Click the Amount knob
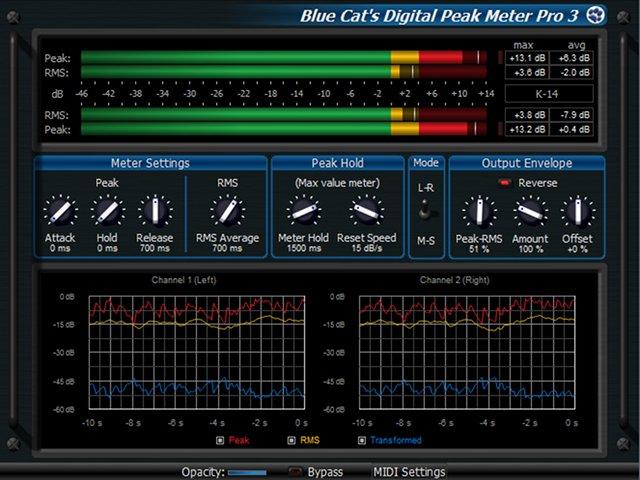The height and width of the screenshot is (480, 640). [530, 211]
